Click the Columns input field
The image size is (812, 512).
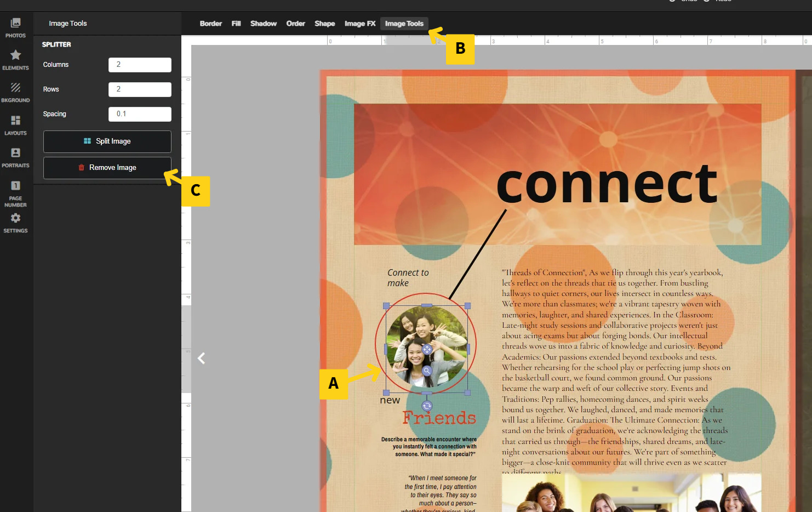pos(140,65)
